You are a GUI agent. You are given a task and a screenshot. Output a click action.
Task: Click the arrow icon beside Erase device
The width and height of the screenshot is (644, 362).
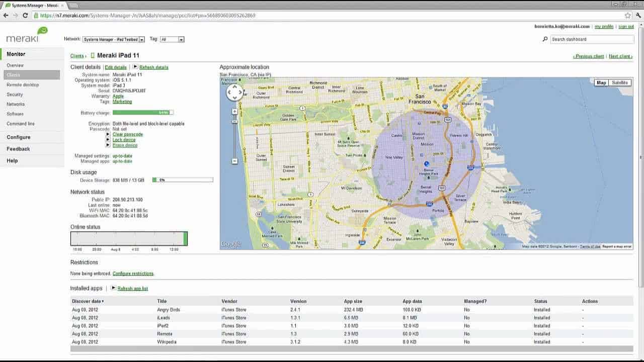[108, 145]
